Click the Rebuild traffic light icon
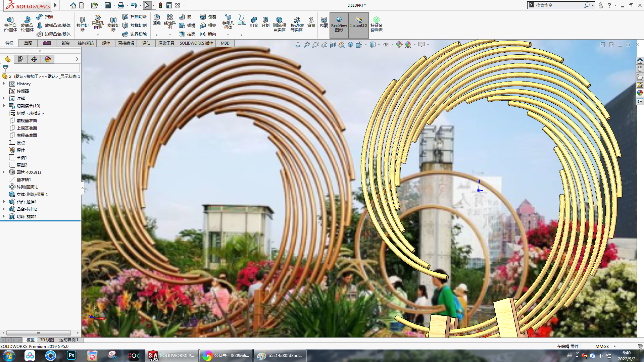Viewport: 644px width, 362px height. click(160, 5)
